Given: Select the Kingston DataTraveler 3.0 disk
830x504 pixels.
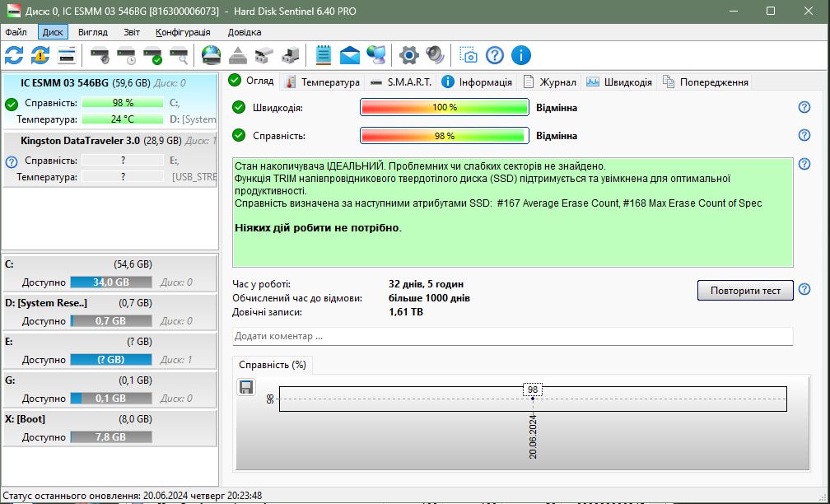Looking at the screenshot, I should pos(110,159).
